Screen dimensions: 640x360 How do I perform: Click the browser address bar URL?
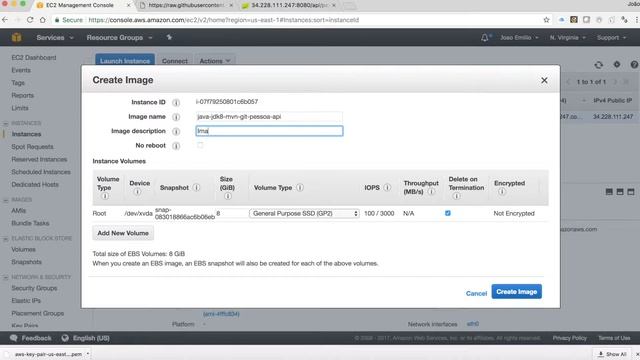click(224, 20)
